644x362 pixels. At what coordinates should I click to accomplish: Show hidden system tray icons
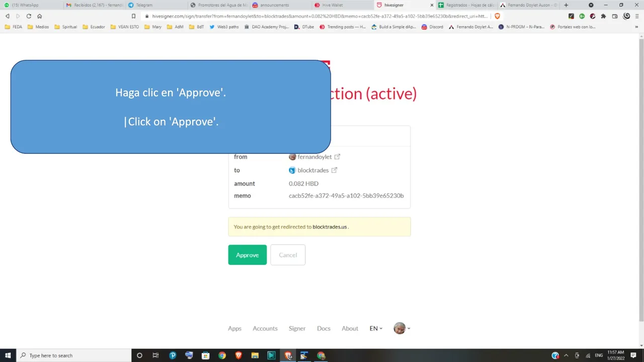[x=566, y=355]
